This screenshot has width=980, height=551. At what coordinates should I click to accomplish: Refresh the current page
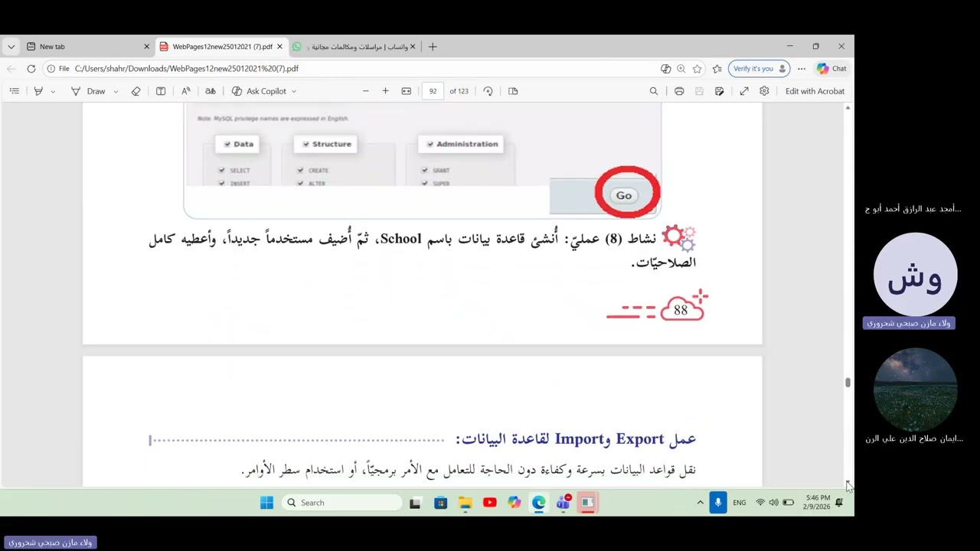tap(31, 68)
